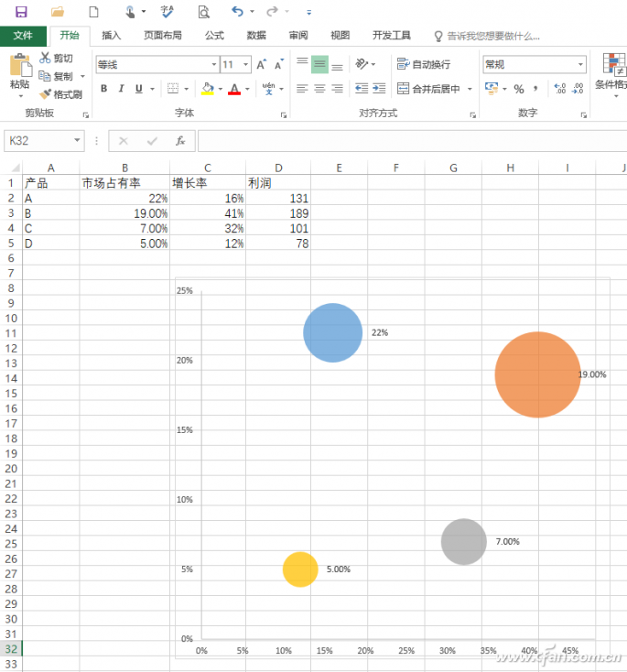Switch to 开发工具 Developer tab

[x=392, y=36]
